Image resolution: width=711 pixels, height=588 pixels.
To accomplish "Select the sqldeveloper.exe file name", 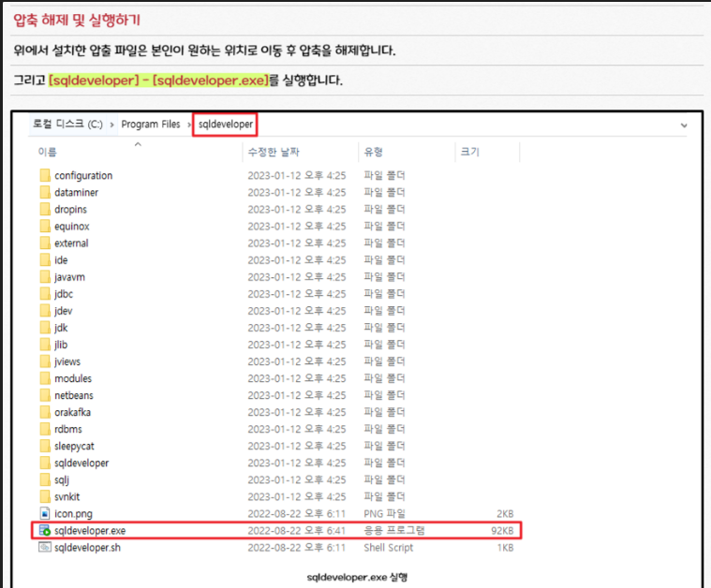I will coord(90,531).
